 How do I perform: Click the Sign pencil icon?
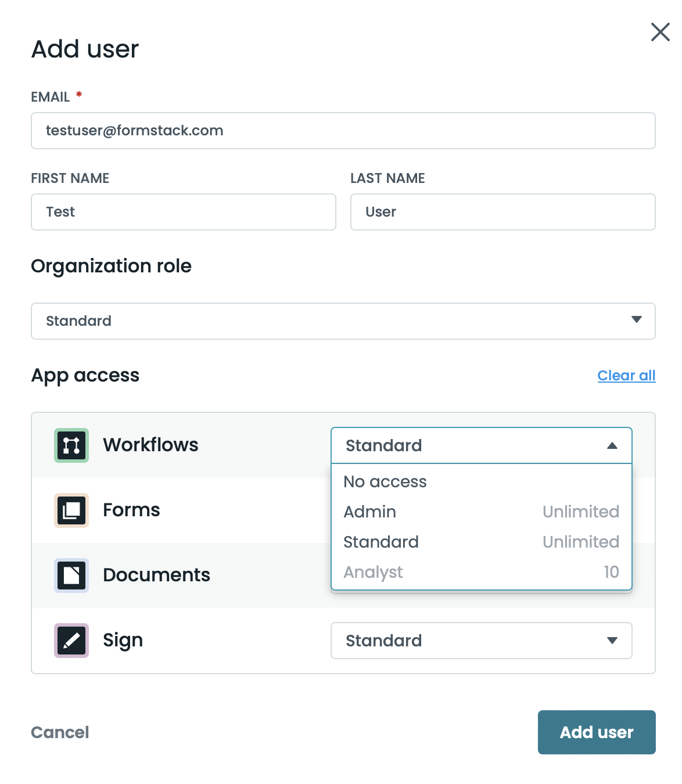[x=71, y=641]
